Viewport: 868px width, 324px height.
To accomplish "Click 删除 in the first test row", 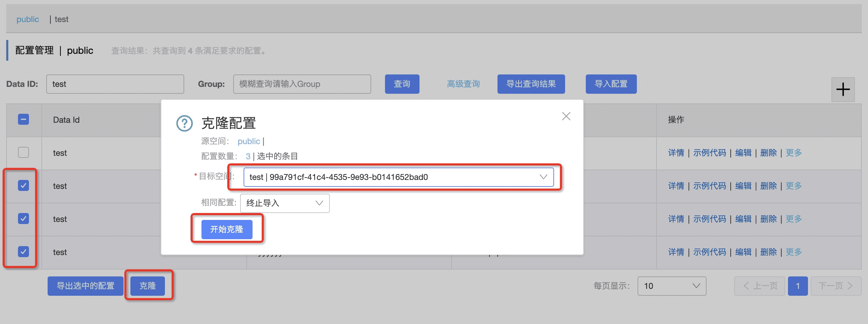I will pos(769,152).
